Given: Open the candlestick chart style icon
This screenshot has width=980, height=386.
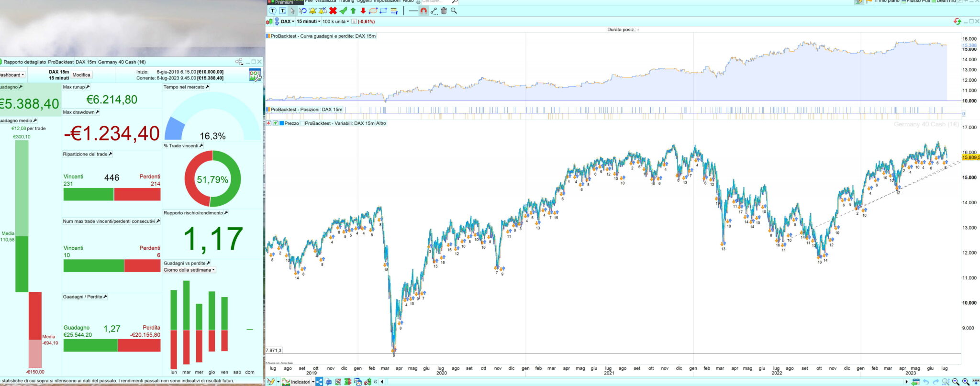Looking at the screenshot, I should 269,22.
